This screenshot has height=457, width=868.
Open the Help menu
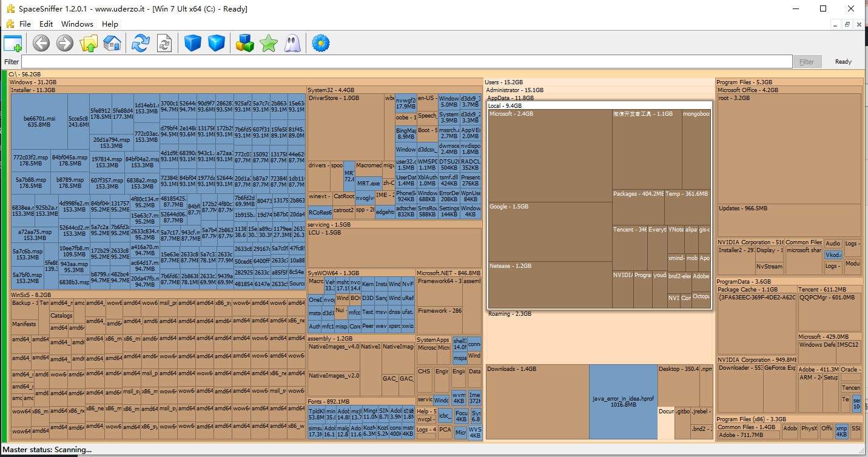coord(110,24)
